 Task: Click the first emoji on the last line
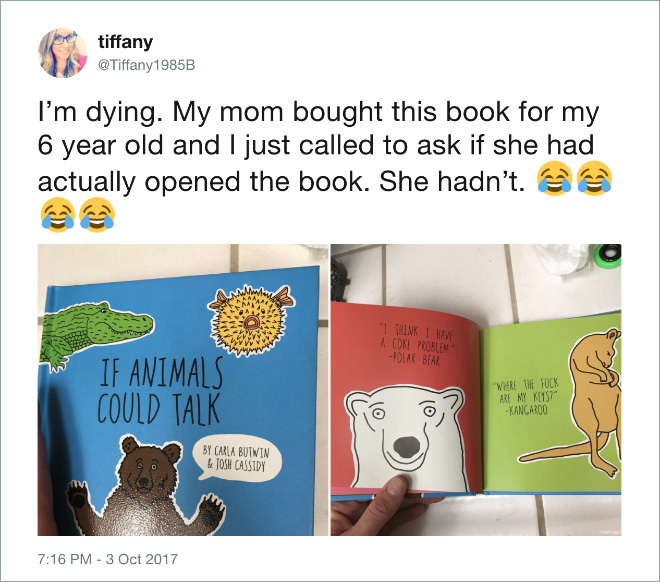click(58, 215)
